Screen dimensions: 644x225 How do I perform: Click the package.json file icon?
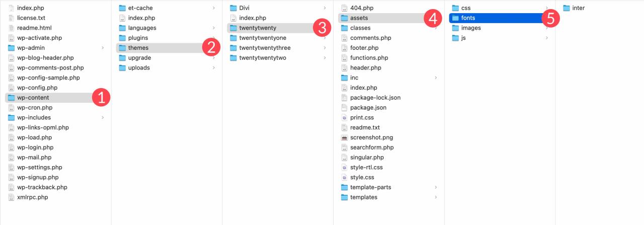coord(345,108)
